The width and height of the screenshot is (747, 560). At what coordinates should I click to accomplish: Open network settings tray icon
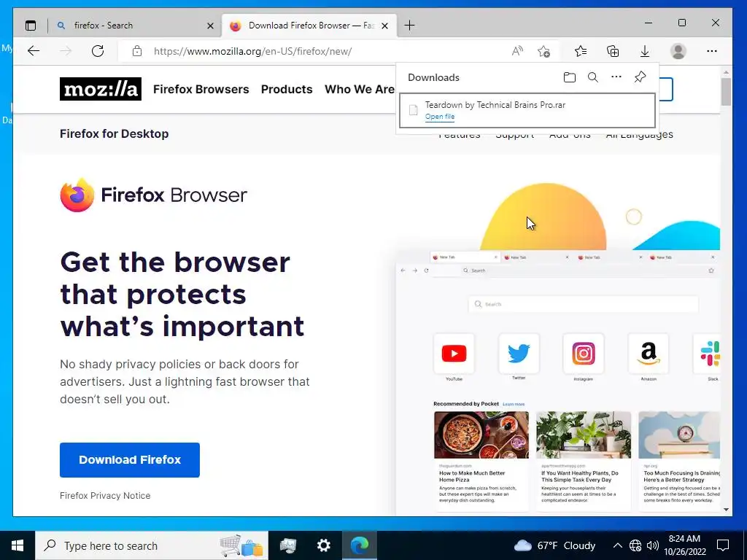tap(635, 545)
